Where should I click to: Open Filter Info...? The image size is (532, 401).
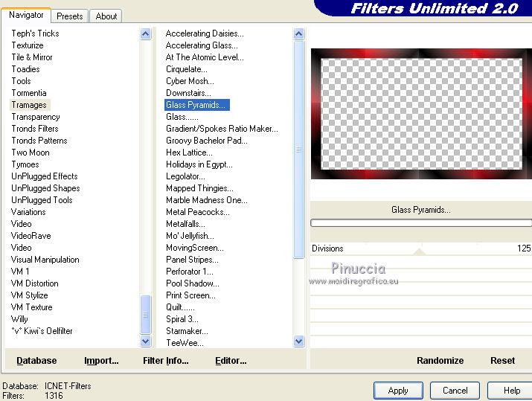click(166, 360)
